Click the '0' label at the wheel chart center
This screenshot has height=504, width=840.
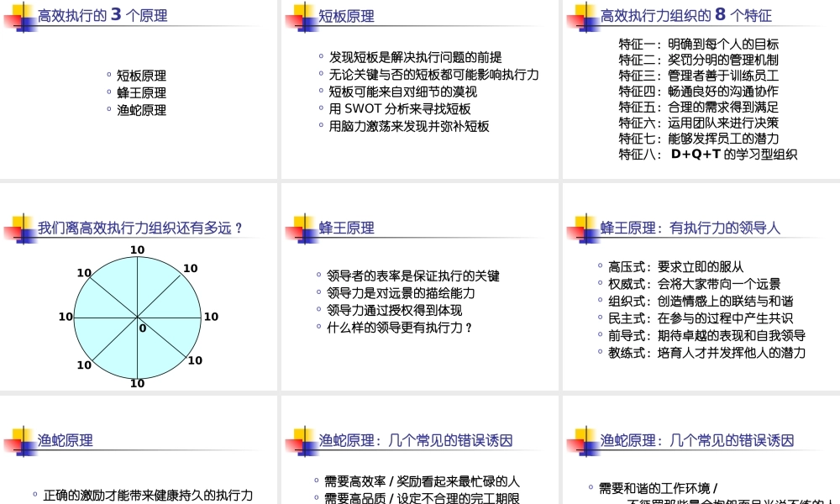[x=143, y=328]
